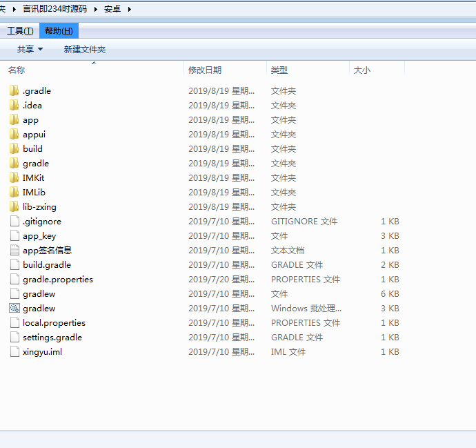
Task: Click the 文本文档 type cell
Action: (x=288, y=251)
